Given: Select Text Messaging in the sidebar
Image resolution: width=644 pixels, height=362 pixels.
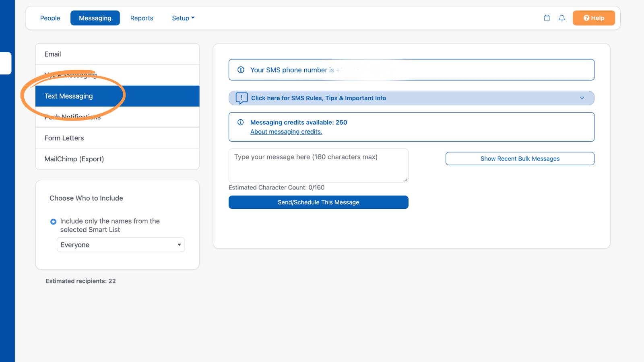Looking at the screenshot, I should coord(118,96).
